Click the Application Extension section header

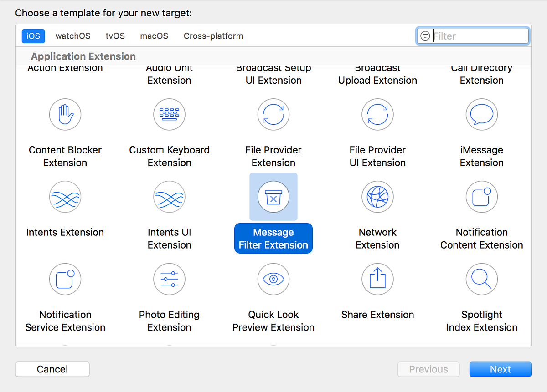point(83,56)
